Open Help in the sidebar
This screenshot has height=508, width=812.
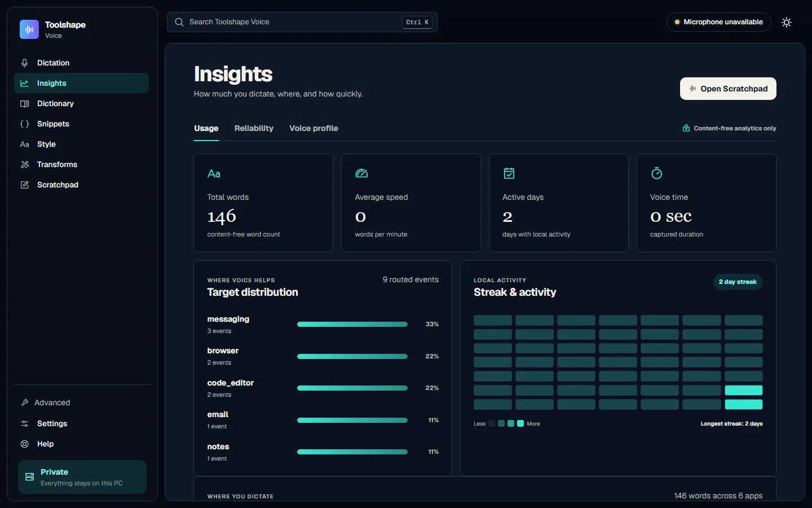[81, 444]
